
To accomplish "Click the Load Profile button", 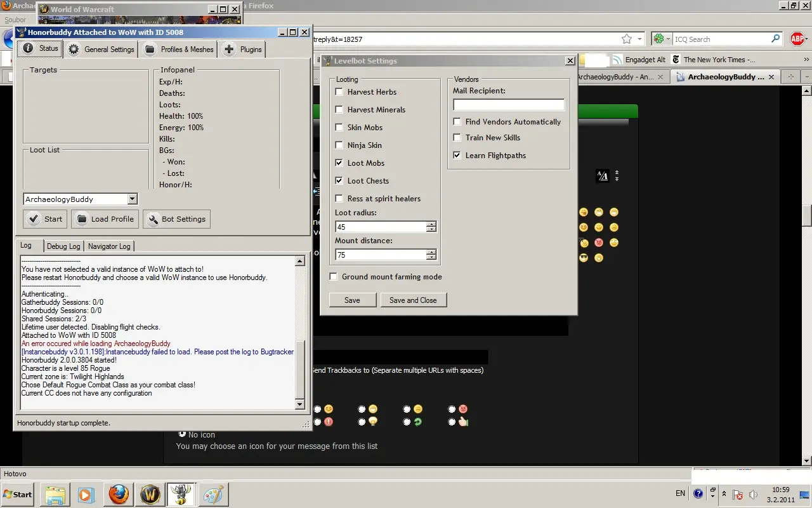I will click(x=105, y=219).
